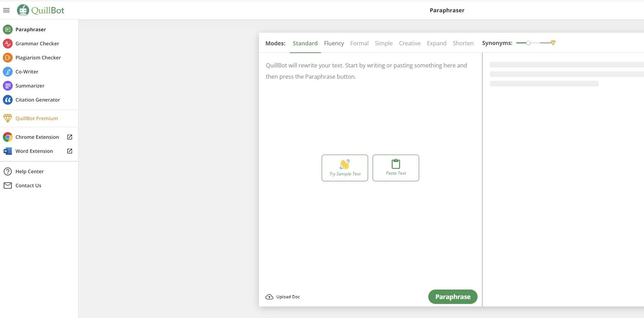This screenshot has height=318, width=644.
Task: Click Upload Doc cloud icon
Action: pos(269,297)
